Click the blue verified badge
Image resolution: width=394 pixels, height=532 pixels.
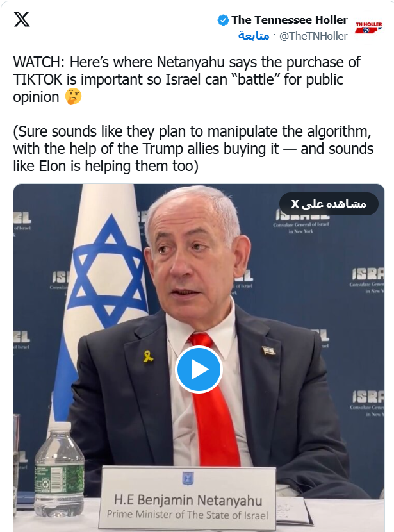(223, 21)
